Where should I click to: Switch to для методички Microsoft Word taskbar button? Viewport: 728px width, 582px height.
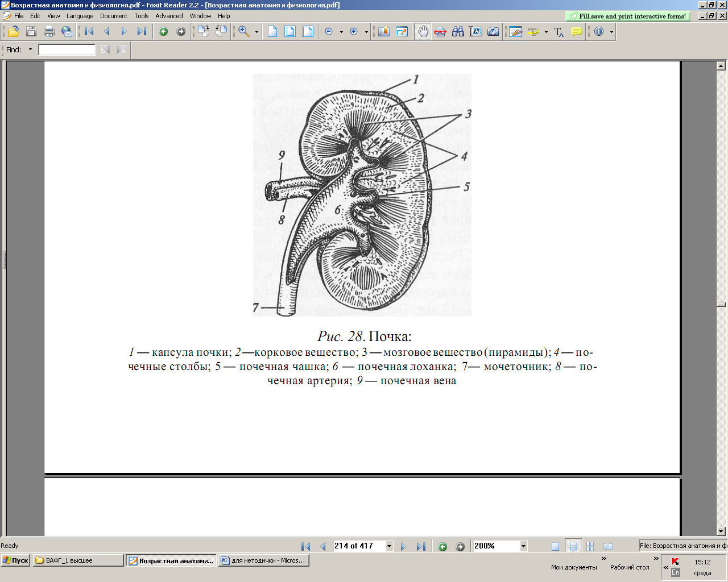[263, 560]
